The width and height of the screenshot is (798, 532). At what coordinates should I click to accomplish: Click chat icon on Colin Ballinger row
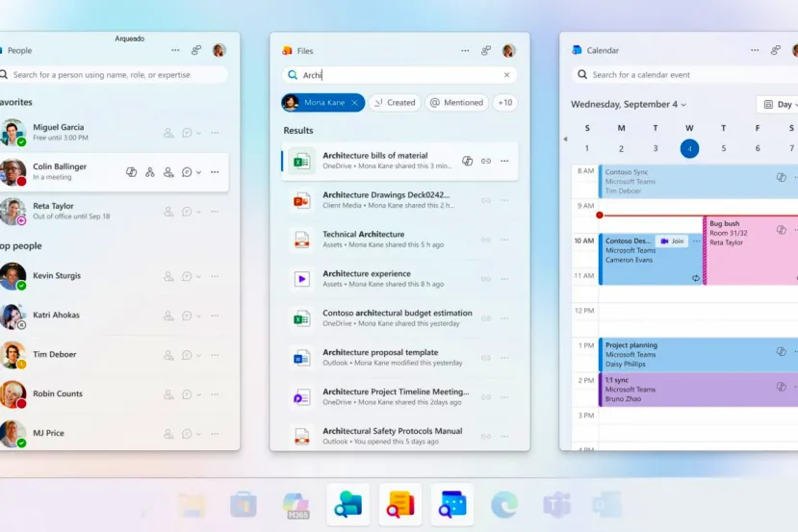tap(187, 172)
